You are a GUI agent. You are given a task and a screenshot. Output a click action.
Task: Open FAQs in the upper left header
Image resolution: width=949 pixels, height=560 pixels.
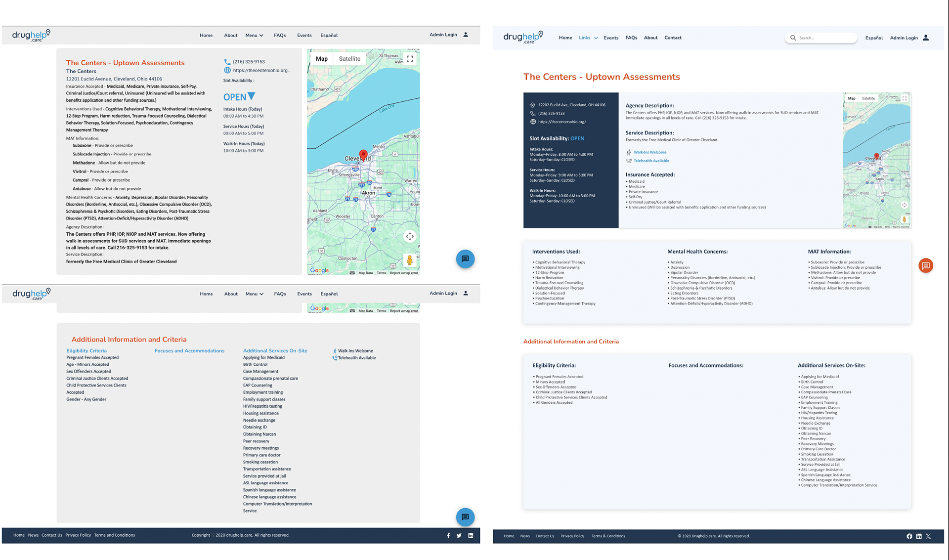click(280, 35)
